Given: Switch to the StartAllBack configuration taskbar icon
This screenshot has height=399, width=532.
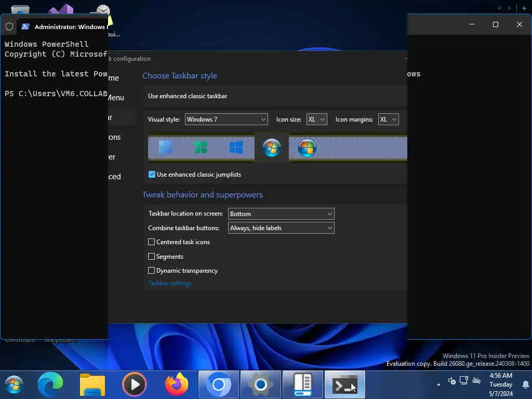Looking at the screenshot, I should [303, 385].
